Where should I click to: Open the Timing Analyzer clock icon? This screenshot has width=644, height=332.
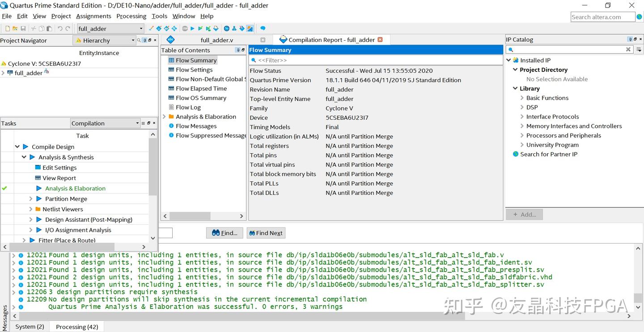pyautogui.click(x=226, y=28)
